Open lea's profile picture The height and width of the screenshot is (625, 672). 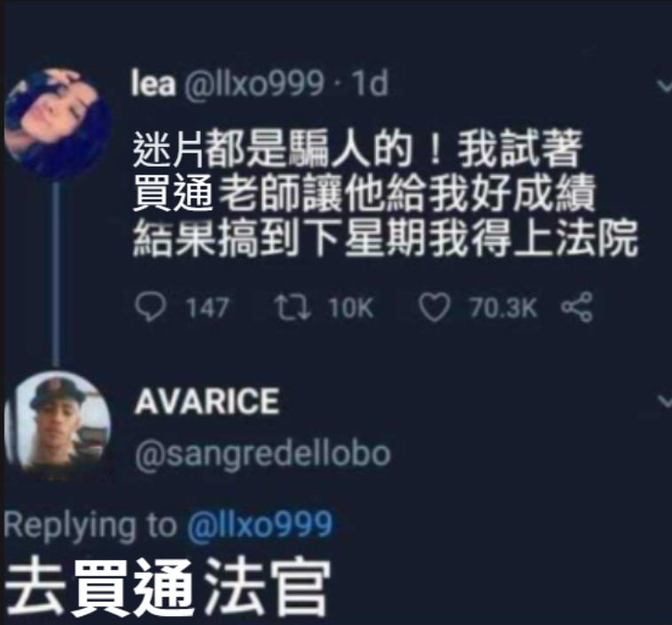58,123
